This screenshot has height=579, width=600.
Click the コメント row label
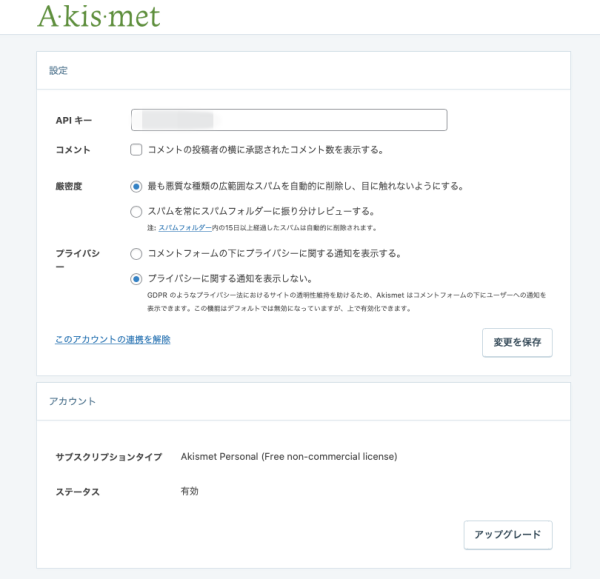pyautogui.click(x=73, y=150)
